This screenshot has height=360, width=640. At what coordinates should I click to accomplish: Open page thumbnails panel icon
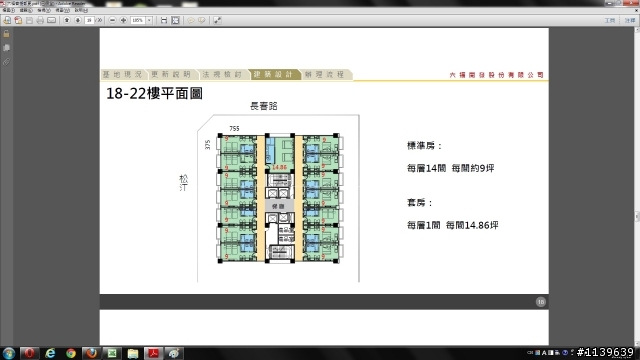pyautogui.click(x=7, y=48)
